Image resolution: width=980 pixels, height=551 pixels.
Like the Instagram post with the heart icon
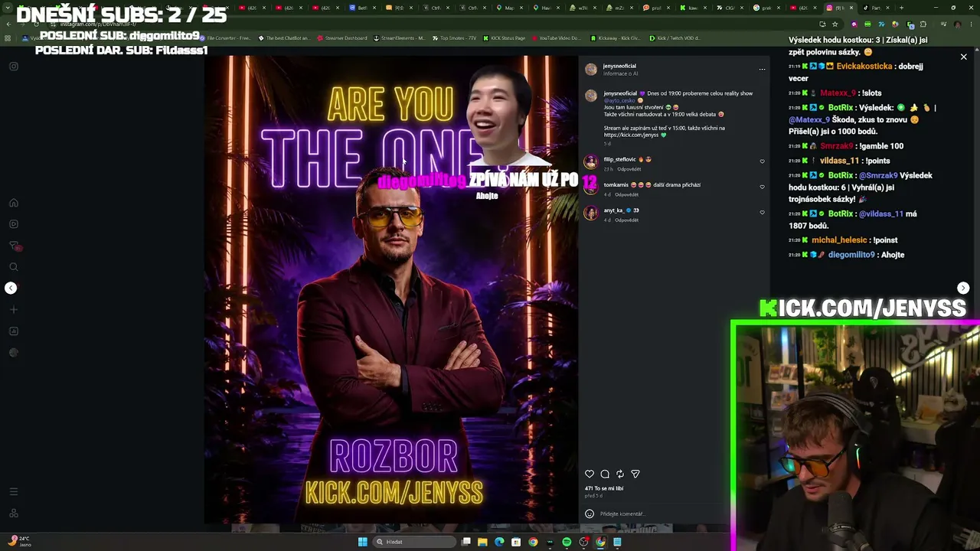590,474
